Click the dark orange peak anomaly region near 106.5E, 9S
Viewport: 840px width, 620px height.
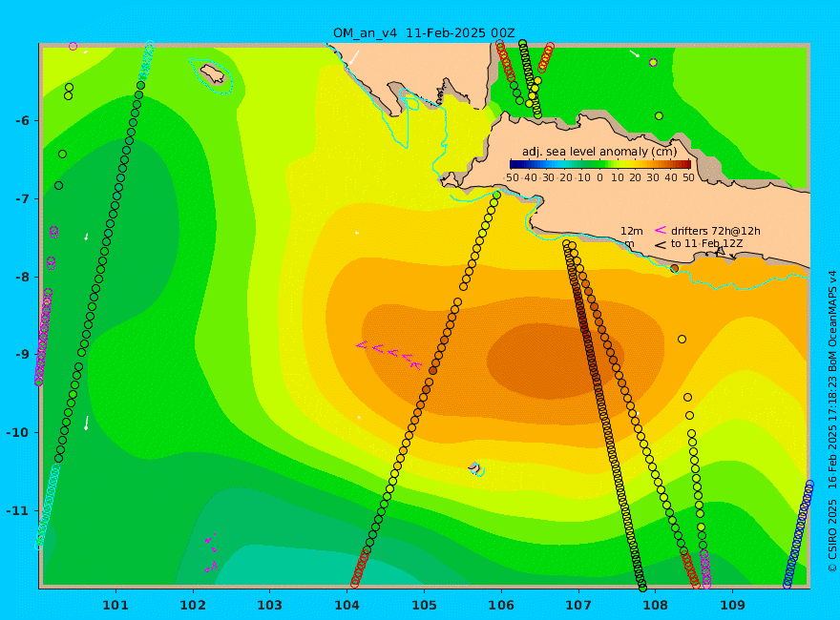[555, 361]
